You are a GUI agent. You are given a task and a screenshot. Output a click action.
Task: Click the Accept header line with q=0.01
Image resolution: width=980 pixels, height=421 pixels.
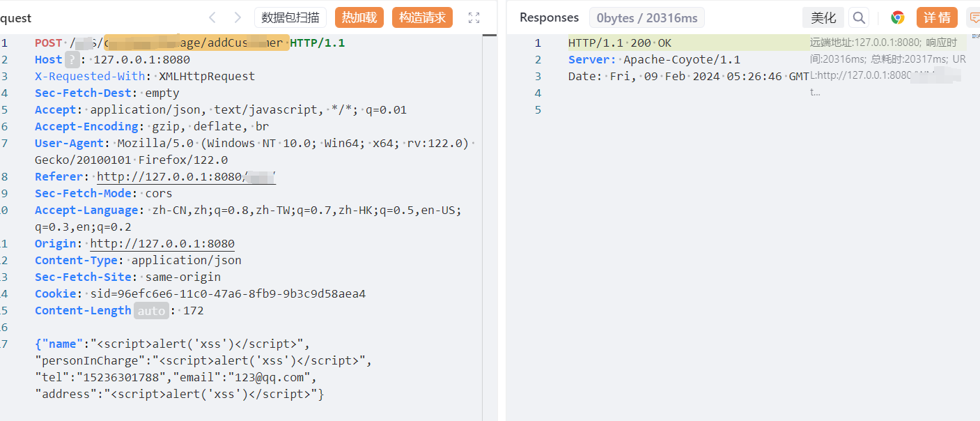pyautogui.click(x=221, y=109)
